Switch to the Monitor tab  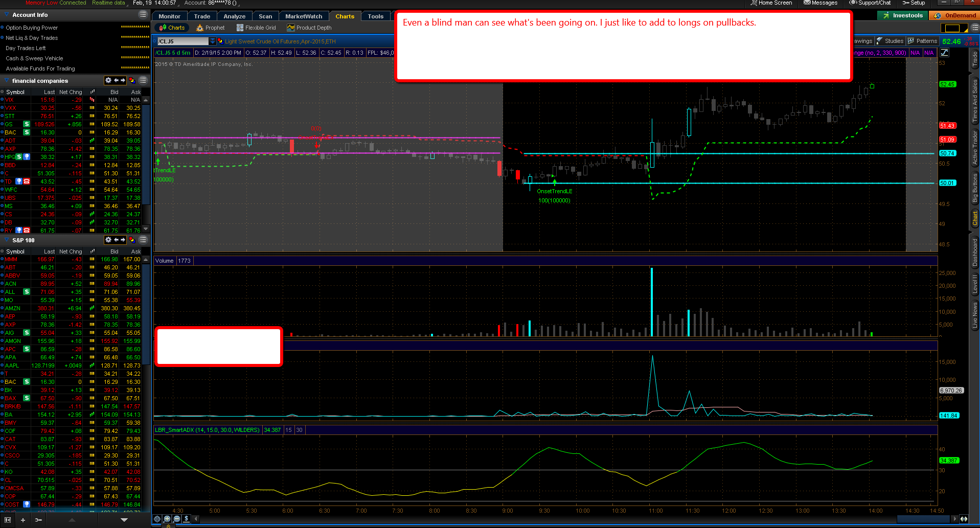tap(169, 16)
